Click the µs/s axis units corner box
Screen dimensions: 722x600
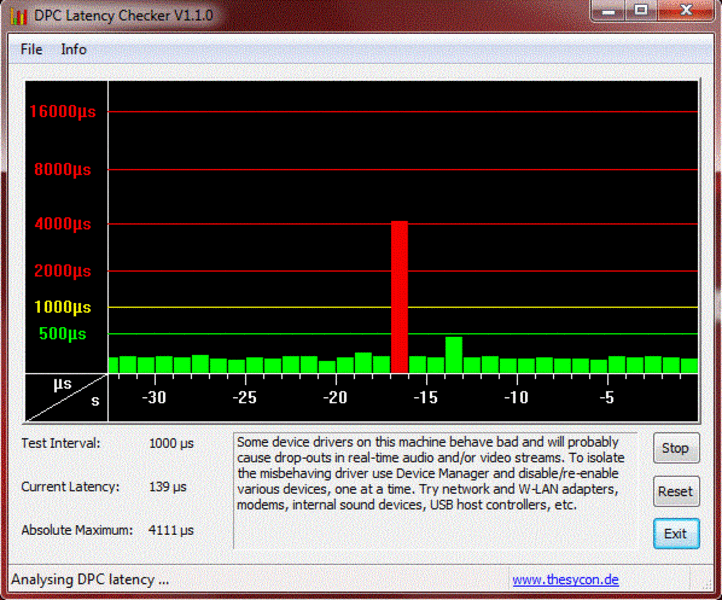pyautogui.click(x=66, y=397)
